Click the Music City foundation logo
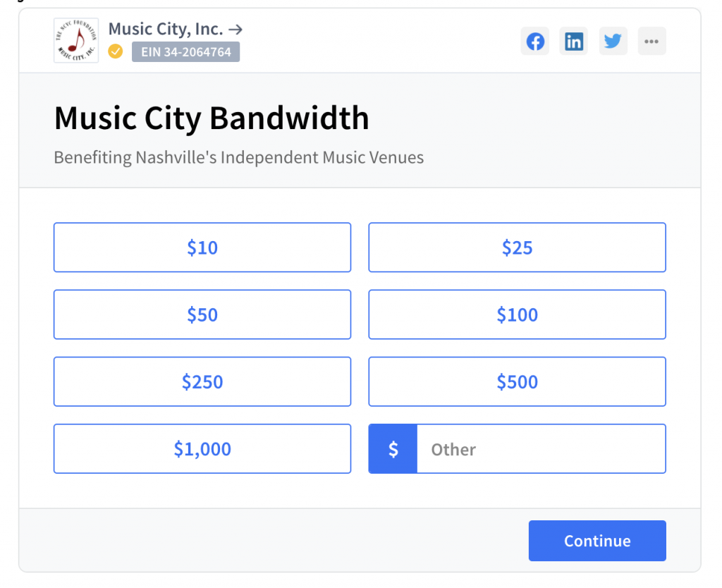 (76, 41)
